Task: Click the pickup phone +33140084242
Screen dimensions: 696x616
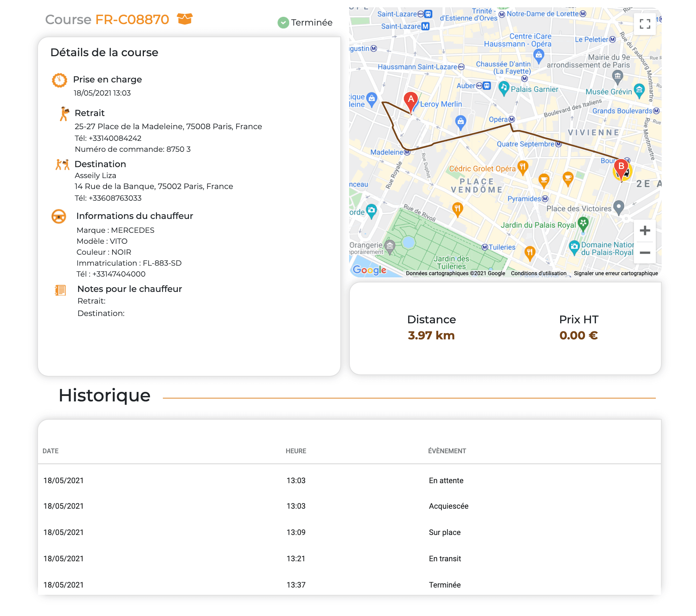Action: (115, 138)
